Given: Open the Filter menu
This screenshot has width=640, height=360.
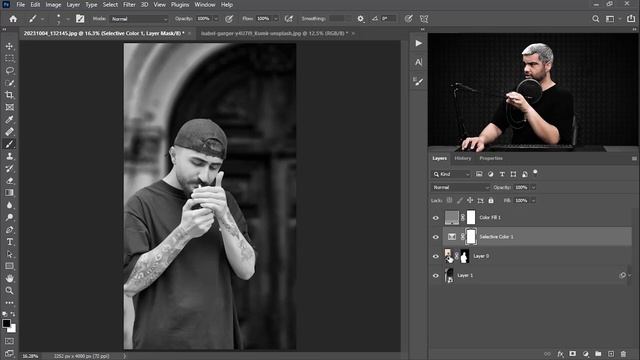Looking at the screenshot, I should click(129, 5).
